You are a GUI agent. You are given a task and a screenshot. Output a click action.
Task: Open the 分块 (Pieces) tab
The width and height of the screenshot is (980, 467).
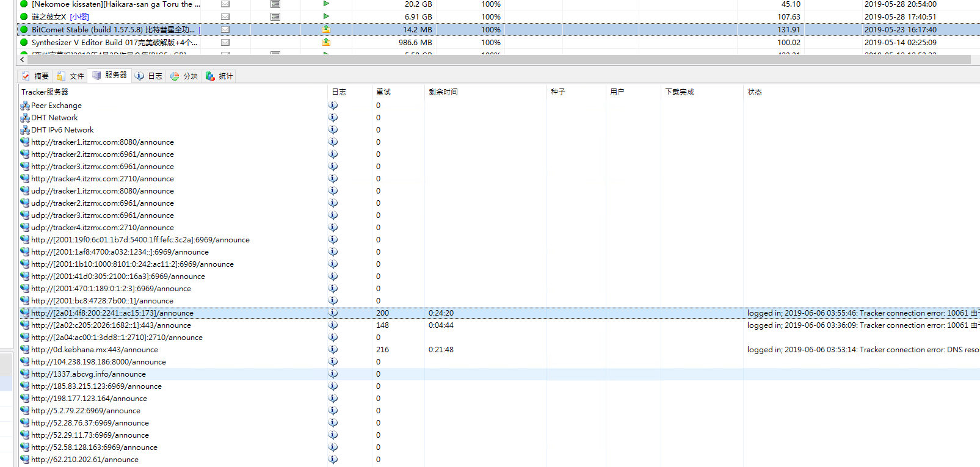coord(184,76)
